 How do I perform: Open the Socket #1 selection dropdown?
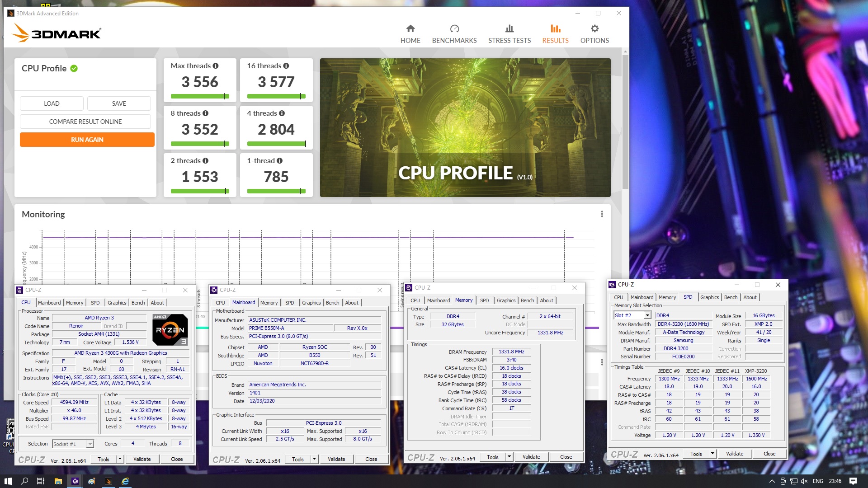[90, 444]
